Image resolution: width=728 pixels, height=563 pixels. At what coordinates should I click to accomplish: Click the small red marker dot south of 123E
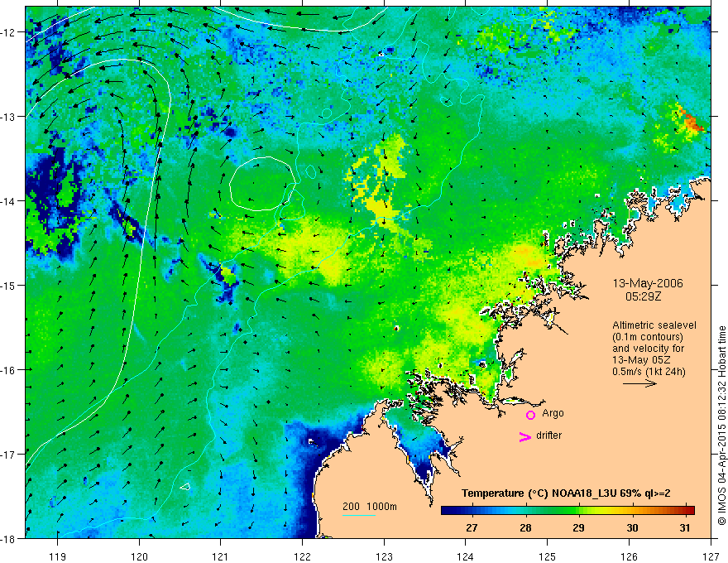pos(396,329)
